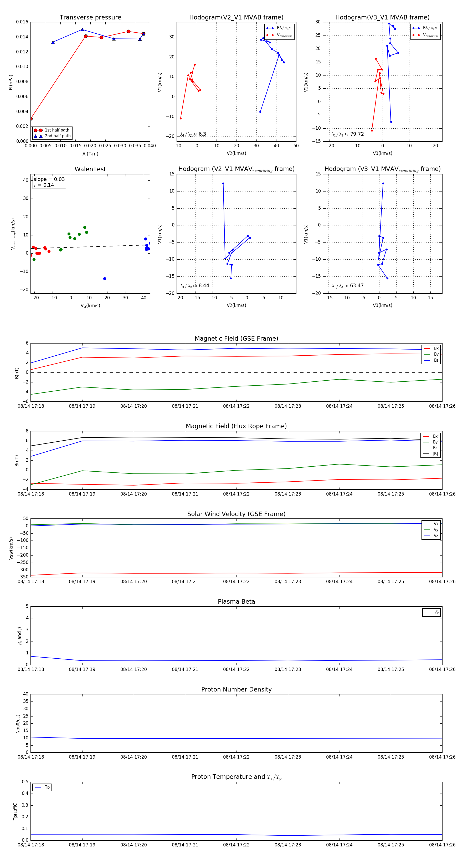Click the 'Tp(10^6K)' y-axis label
The height and width of the screenshot is (868, 473).
(x=15, y=811)
